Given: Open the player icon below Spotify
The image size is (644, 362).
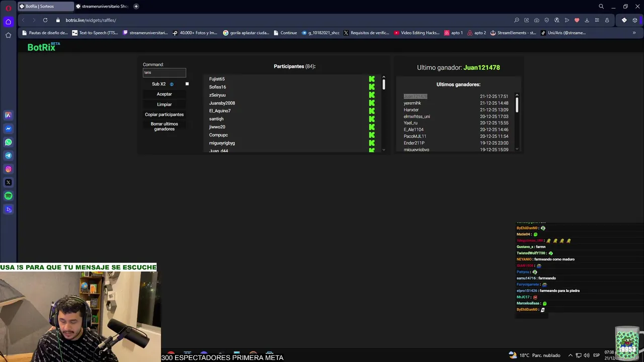Looking at the screenshot, I should tap(8, 210).
